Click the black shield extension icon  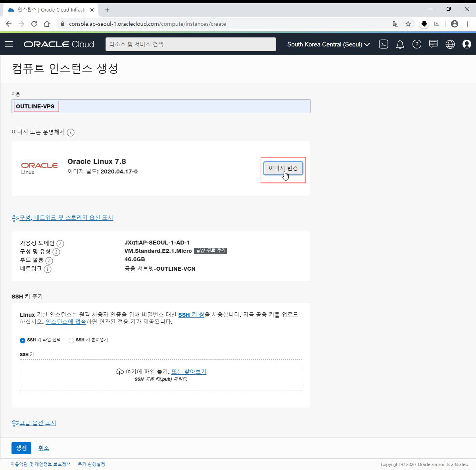click(x=424, y=24)
